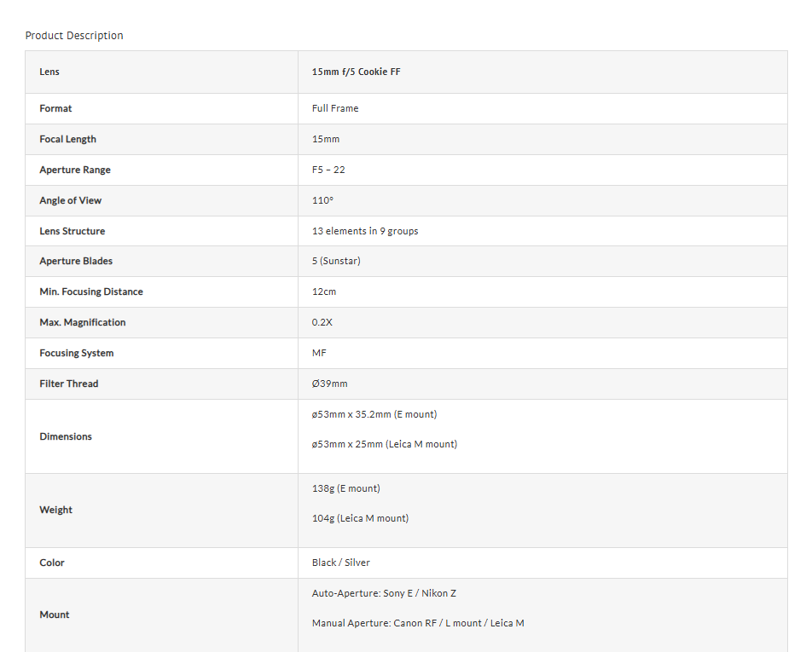This screenshot has width=812, height=652.
Task: Click the Auto-Aperture: Sony E / Nikon Z text
Action: (384, 593)
